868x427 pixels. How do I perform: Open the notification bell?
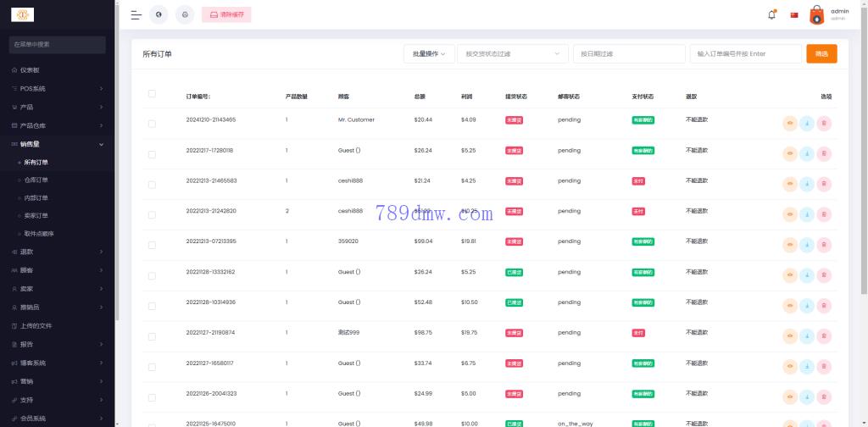pyautogui.click(x=771, y=14)
